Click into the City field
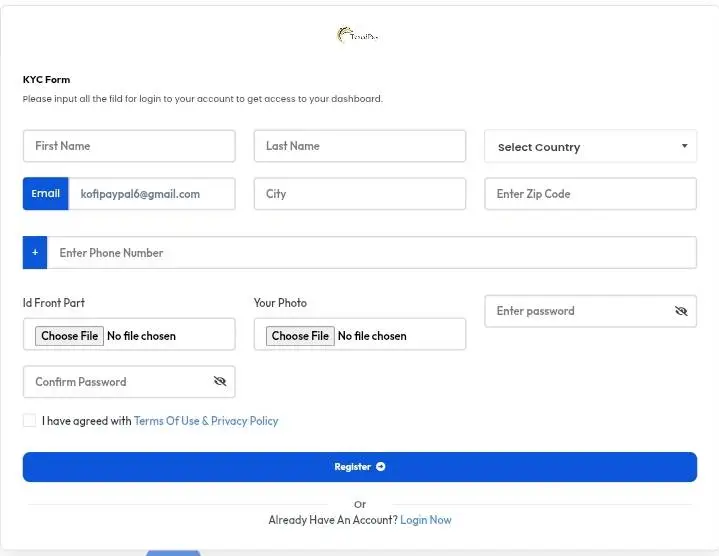The height and width of the screenshot is (556, 719). (x=360, y=194)
